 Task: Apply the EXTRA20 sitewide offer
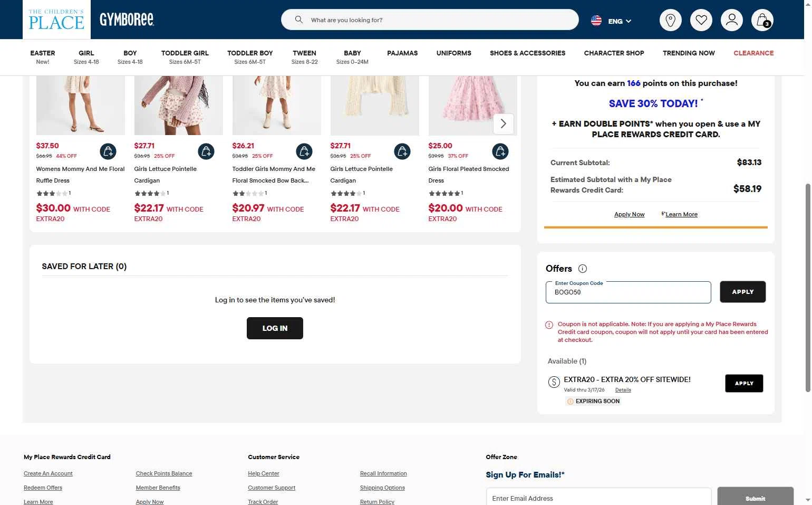(x=744, y=383)
